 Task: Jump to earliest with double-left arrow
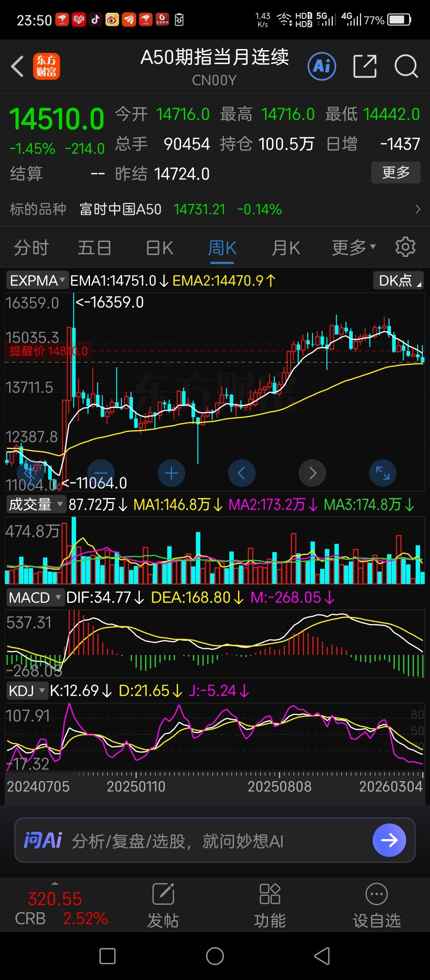pyautogui.click(x=30, y=473)
